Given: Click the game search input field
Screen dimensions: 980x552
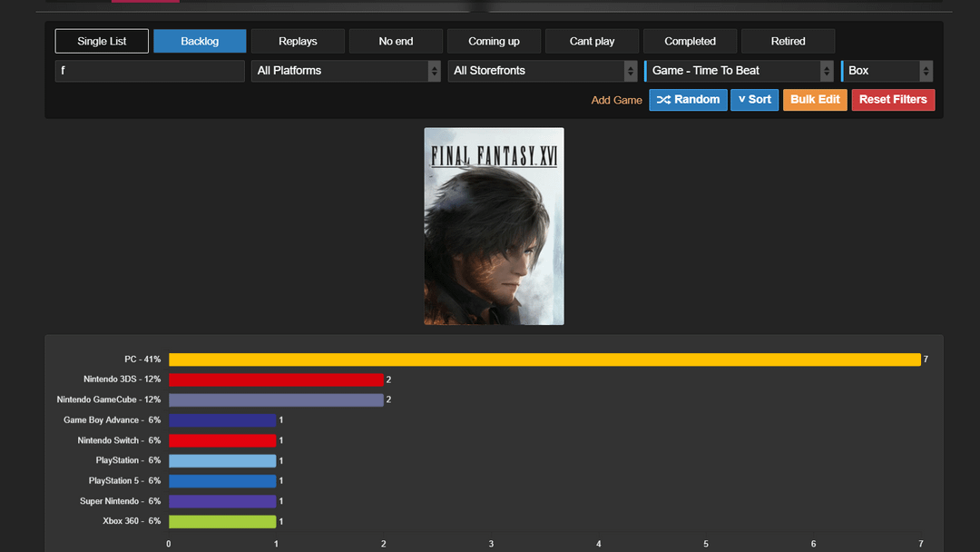Looking at the screenshot, I should point(150,71).
